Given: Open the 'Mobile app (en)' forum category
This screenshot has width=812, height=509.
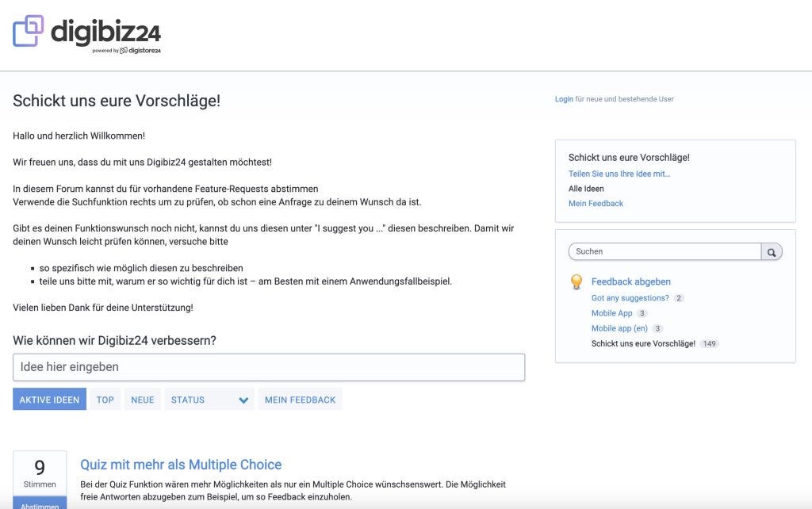Looking at the screenshot, I should (619, 327).
